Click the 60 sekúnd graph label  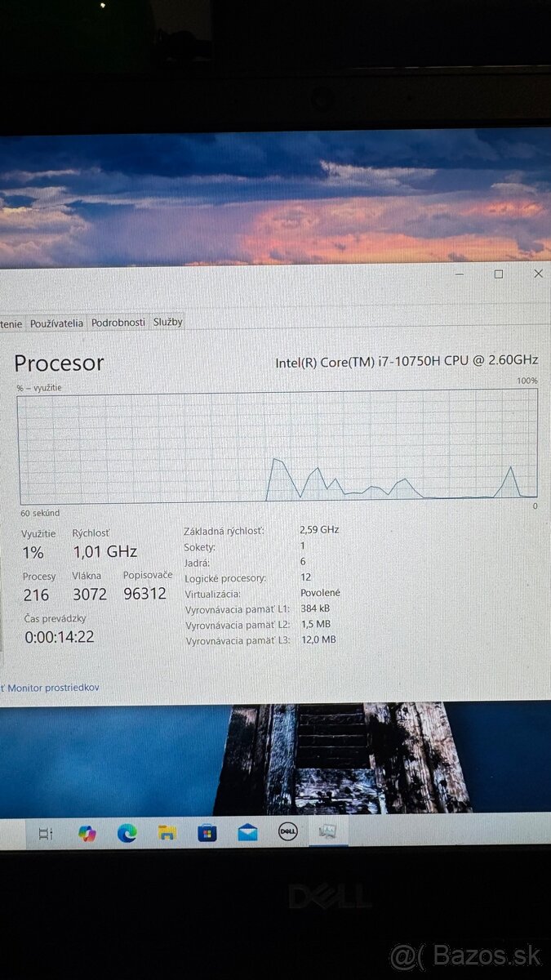(x=40, y=513)
